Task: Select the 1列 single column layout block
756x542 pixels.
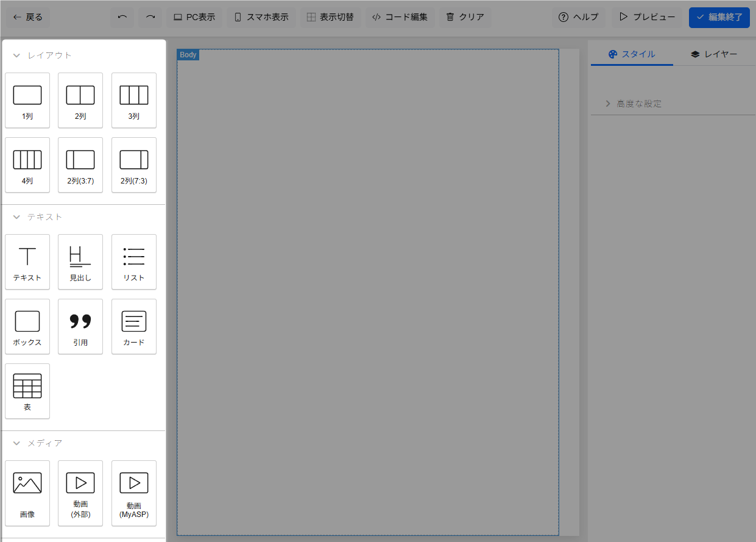Action: click(27, 101)
